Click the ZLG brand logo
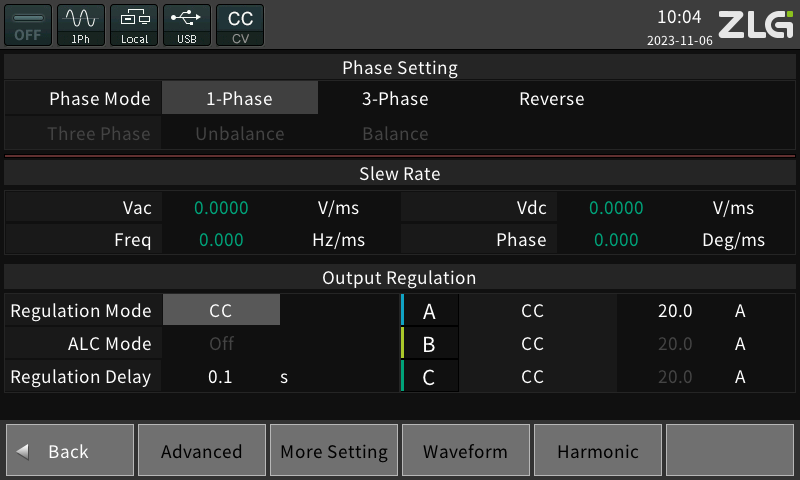Screen dimensions: 800x480 (756, 24)
